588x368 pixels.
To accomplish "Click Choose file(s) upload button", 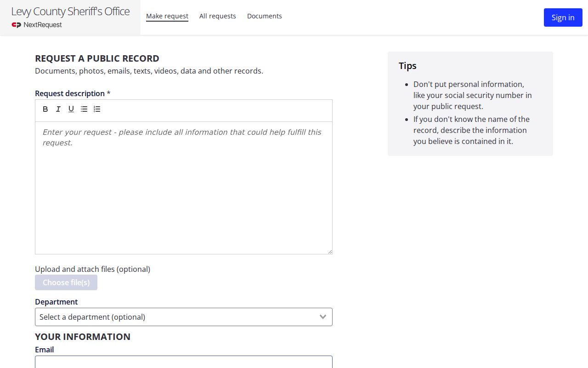I will [66, 282].
